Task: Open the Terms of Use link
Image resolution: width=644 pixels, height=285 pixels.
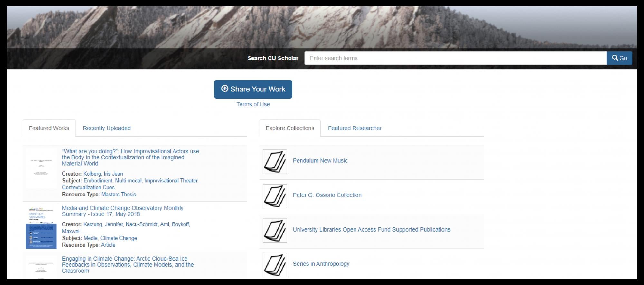Action: click(x=253, y=104)
